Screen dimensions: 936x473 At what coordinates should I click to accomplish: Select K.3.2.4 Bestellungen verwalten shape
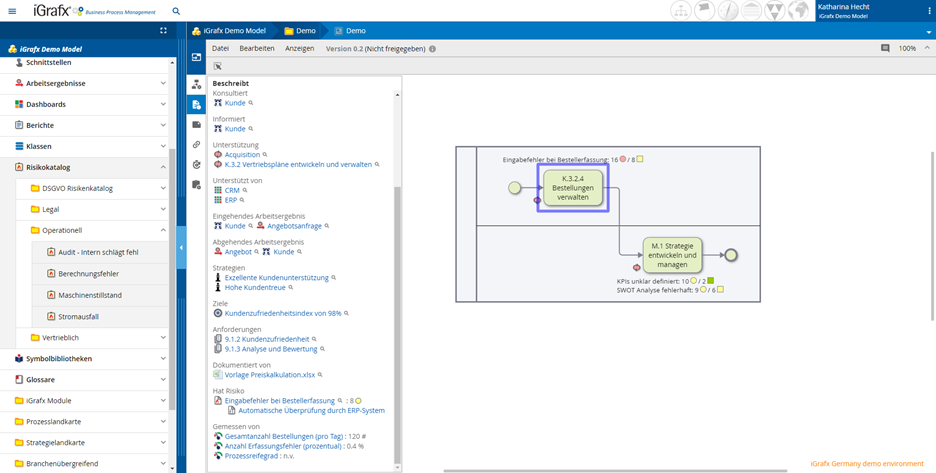[x=573, y=188]
